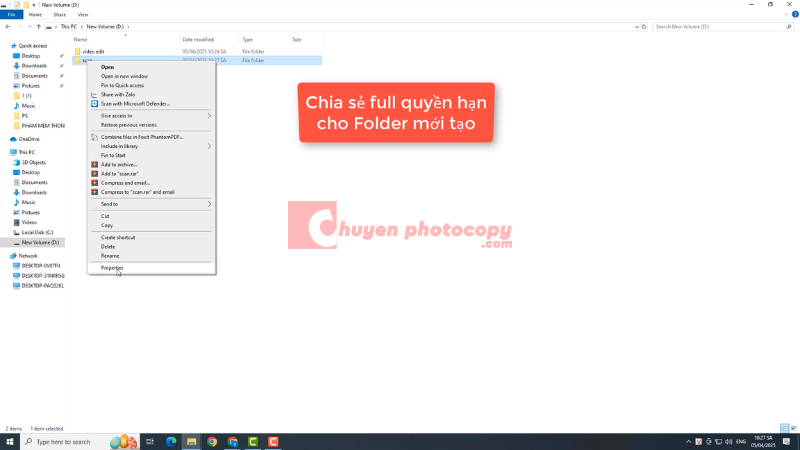The height and width of the screenshot is (450, 800).
Task: Choose Open in new window
Action: [x=151, y=76]
